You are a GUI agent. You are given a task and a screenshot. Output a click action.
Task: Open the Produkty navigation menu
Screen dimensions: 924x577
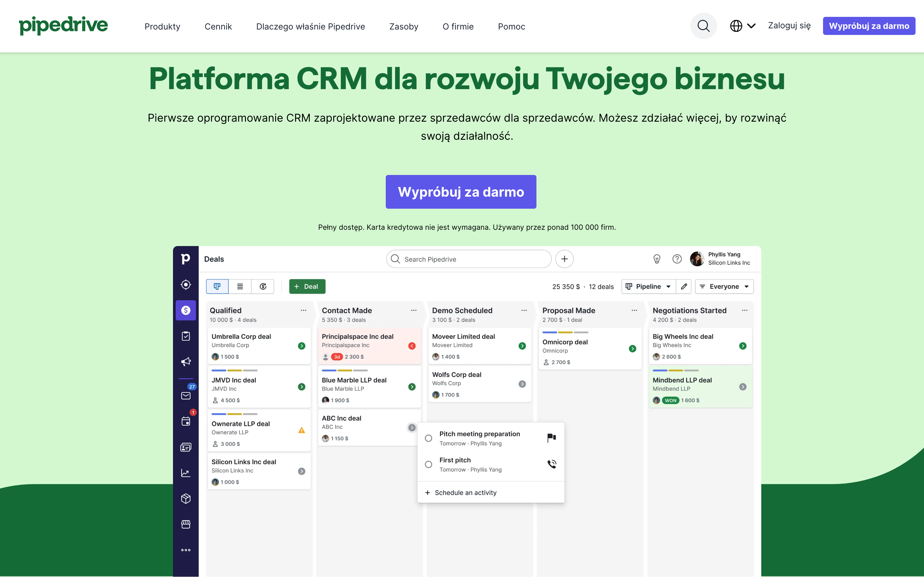coord(162,26)
